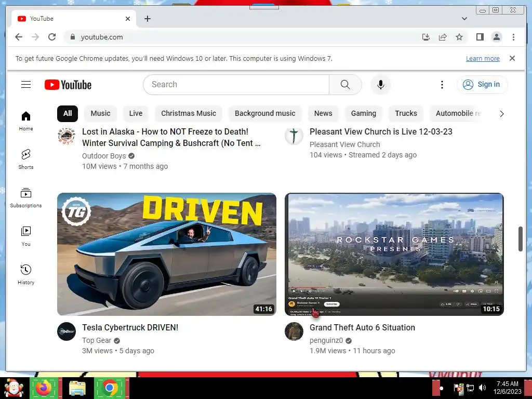The image size is (532, 399).
Task: Dismiss the Chrome update notice
Action: point(512,58)
